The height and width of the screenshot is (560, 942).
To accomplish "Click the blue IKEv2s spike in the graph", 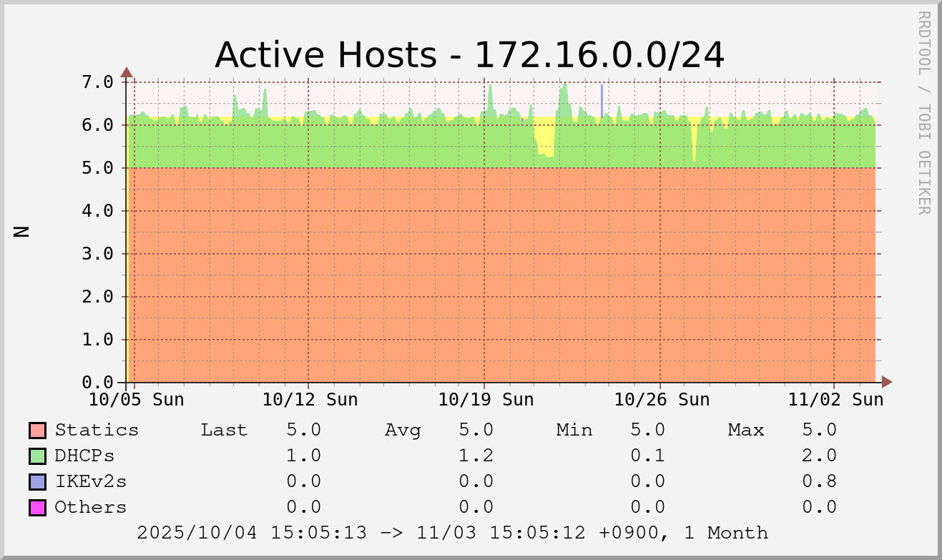I will [x=602, y=100].
